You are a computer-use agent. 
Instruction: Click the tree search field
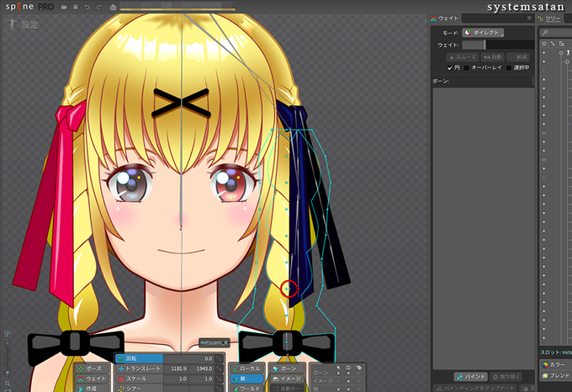click(x=555, y=33)
